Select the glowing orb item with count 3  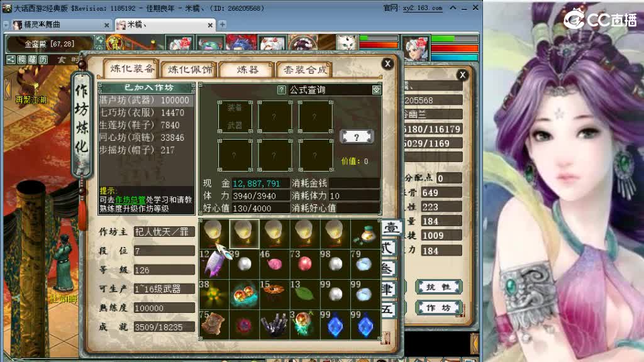(305, 324)
